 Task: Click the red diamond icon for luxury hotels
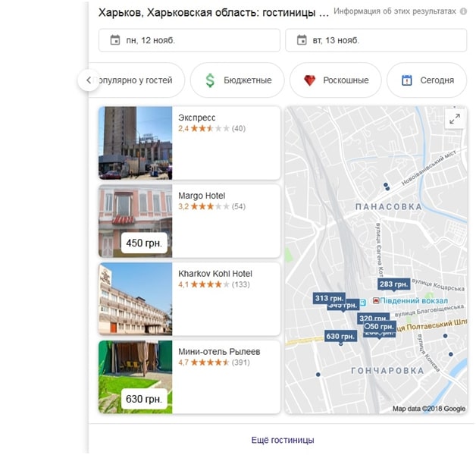click(309, 80)
